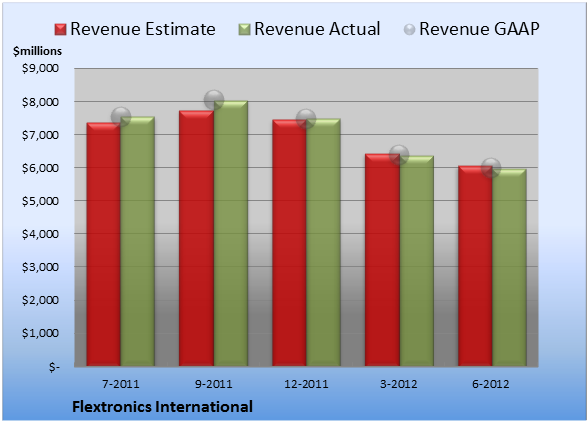The height and width of the screenshot is (422, 588).
Task: Click the 6-2012 quarter label
Action: 491,384
